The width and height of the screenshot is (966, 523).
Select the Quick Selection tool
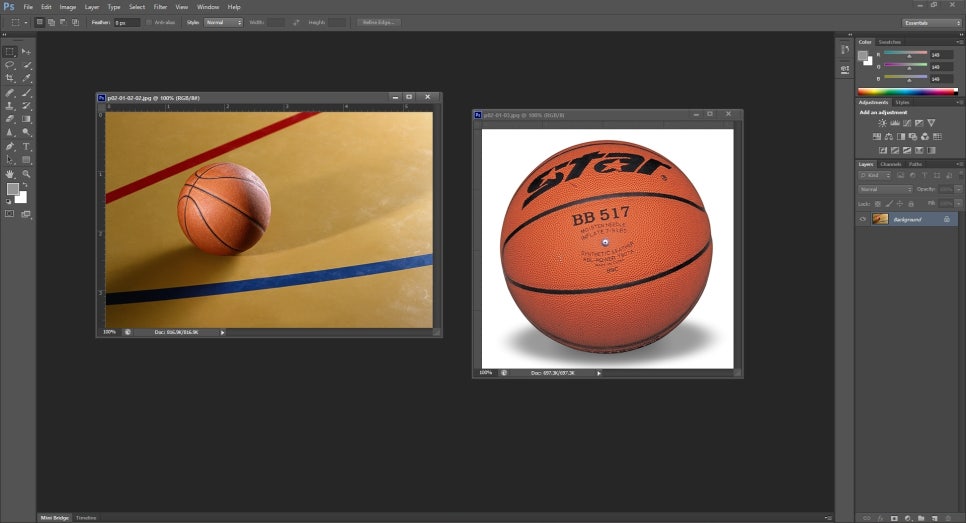(x=26, y=65)
